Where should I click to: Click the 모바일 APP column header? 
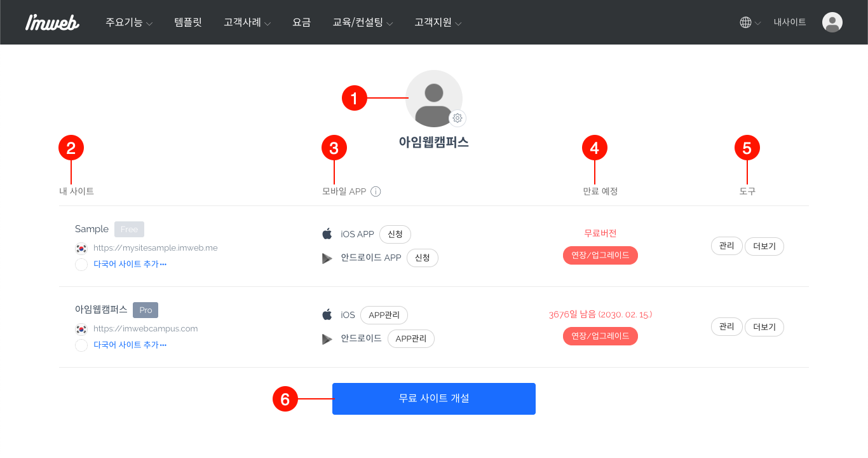coord(344,191)
